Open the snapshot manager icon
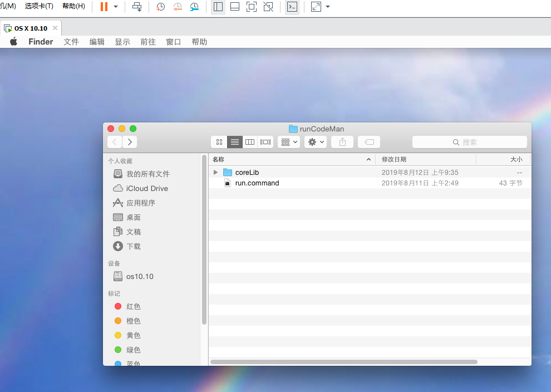The image size is (551, 392). coord(194,7)
